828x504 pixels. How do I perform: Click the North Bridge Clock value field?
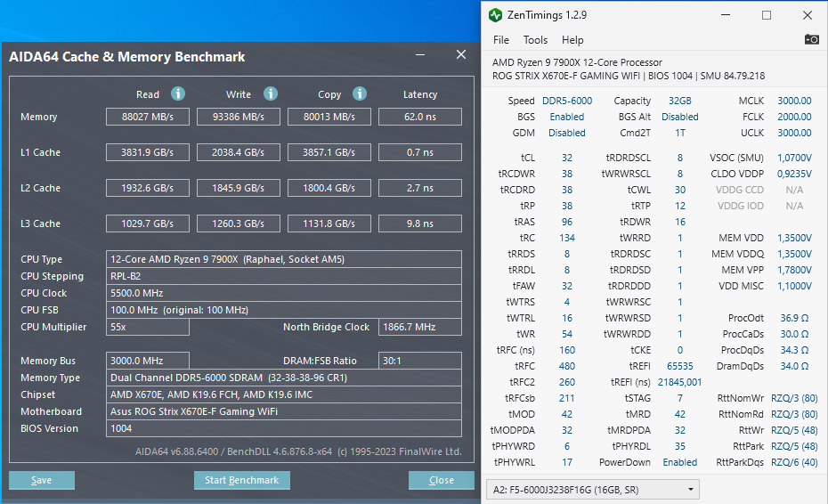420,327
